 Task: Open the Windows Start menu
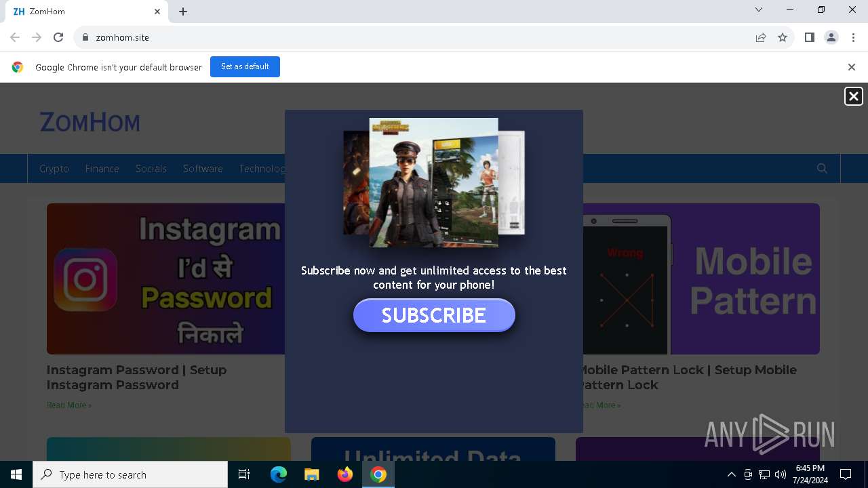click(x=16, y=474)
